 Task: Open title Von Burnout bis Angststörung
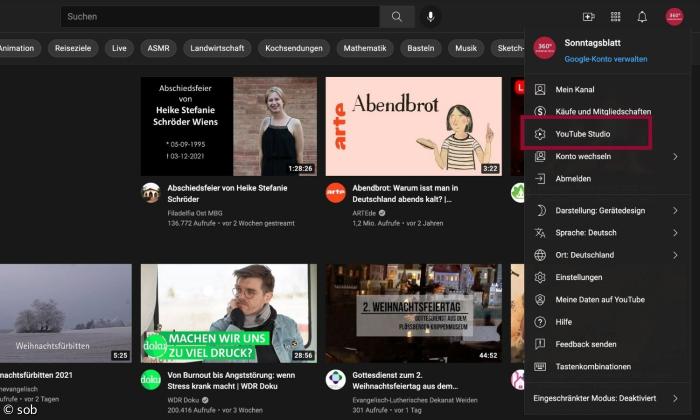click(x=231, y=381)
